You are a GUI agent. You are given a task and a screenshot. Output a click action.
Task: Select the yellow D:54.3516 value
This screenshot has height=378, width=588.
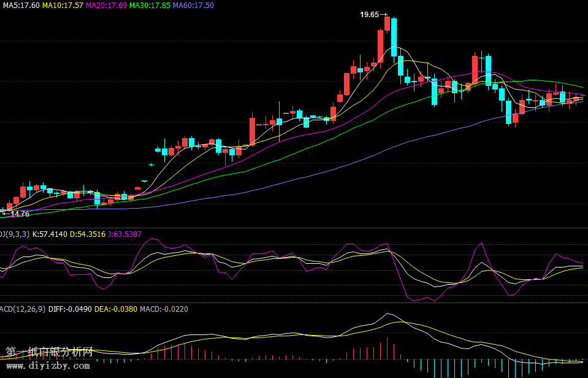[x=88, y=234]
